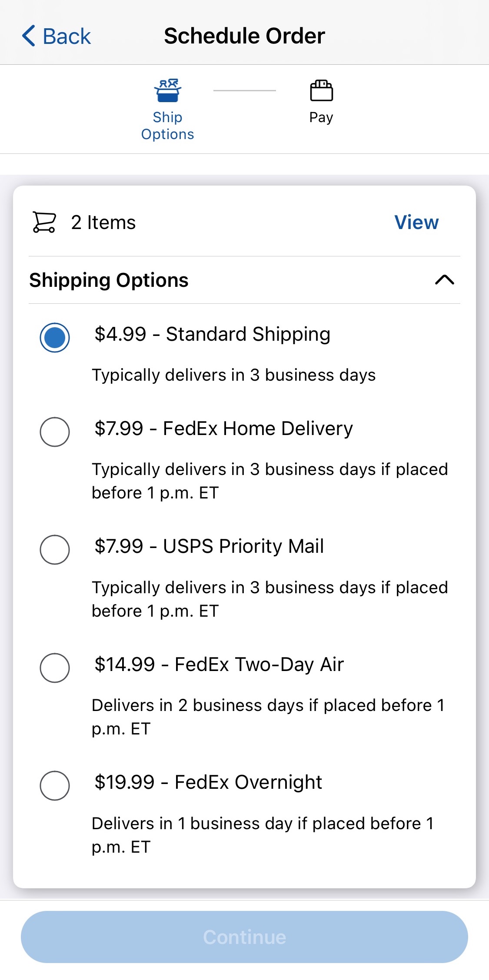Viewport: 489px width, 980px height.
Task: Tap the Ship Options box icon
Action: 168,90
